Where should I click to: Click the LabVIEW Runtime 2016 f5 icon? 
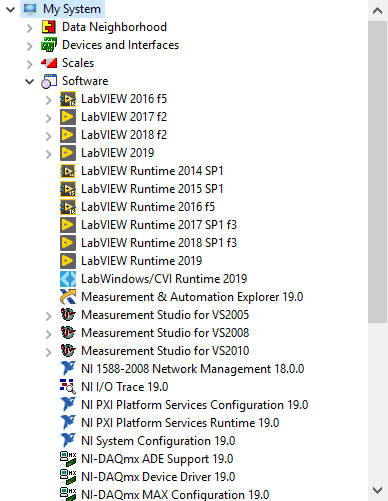(x=68, y=207)
